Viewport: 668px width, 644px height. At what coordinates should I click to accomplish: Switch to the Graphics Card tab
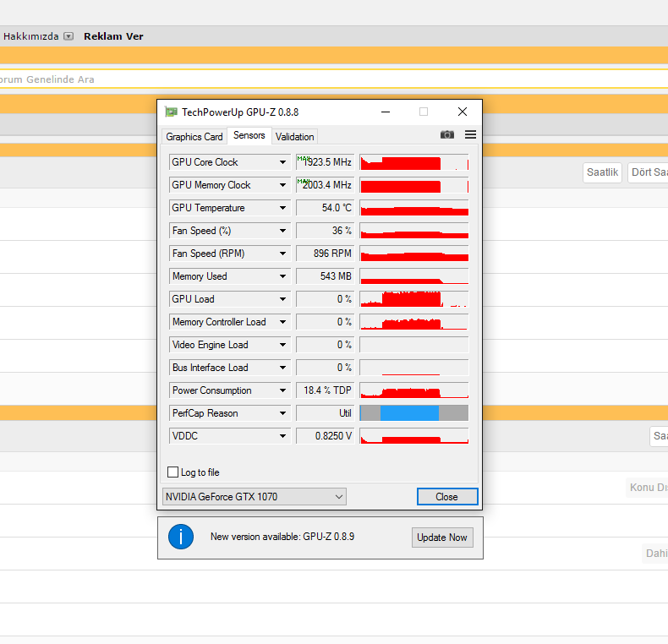point(194,137)
